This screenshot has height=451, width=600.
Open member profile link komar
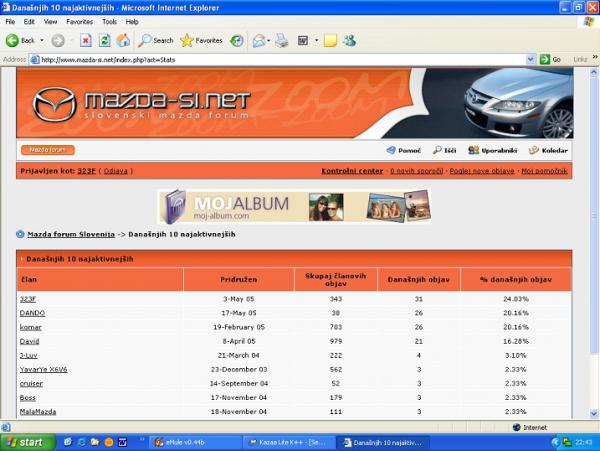[x=30, y=327]
